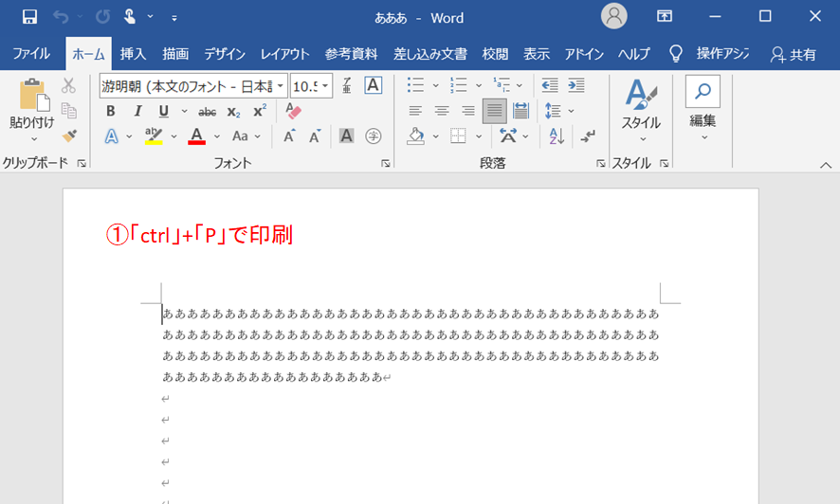Click the Format Painter brush icon
Viewport: 840px width, 504px height.
[x=69, y=135]
